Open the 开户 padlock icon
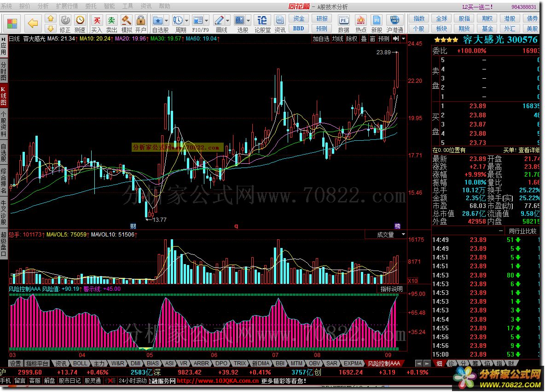The height and width of the screenshot is (392, 545). coord(141,20)
